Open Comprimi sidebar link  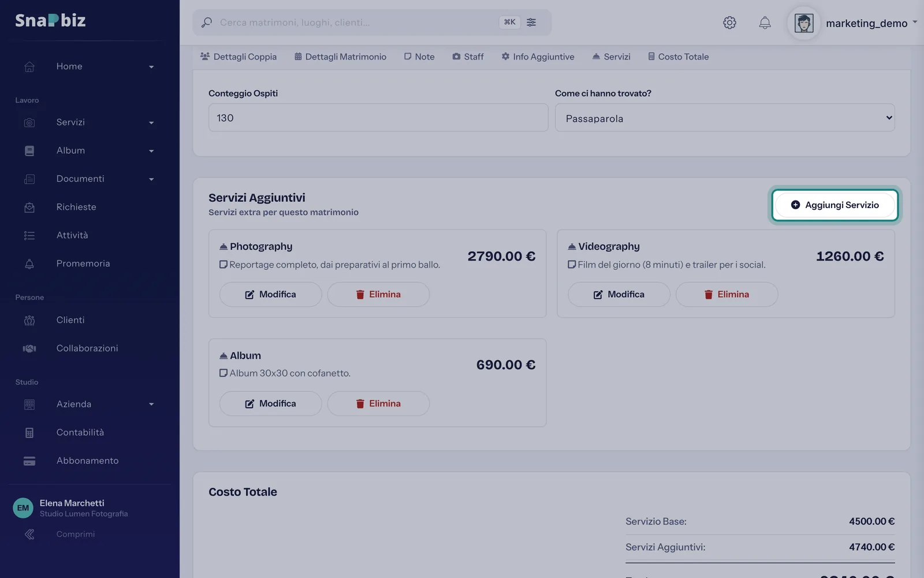click(x=76, y=534)
